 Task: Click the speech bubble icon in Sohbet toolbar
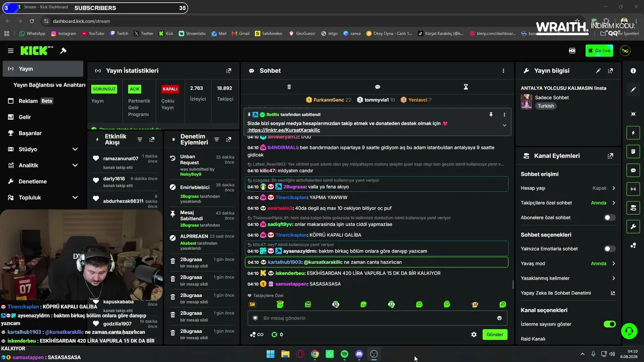pos(377,87)
